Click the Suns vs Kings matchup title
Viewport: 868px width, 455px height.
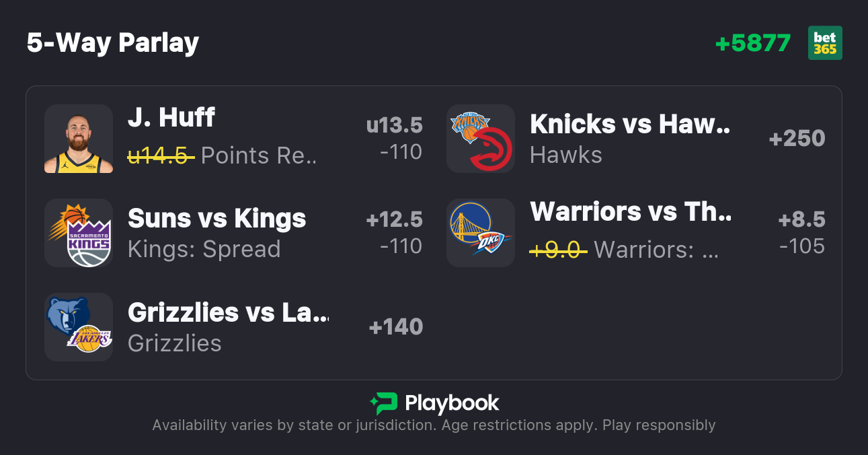[x=216, y=218]
